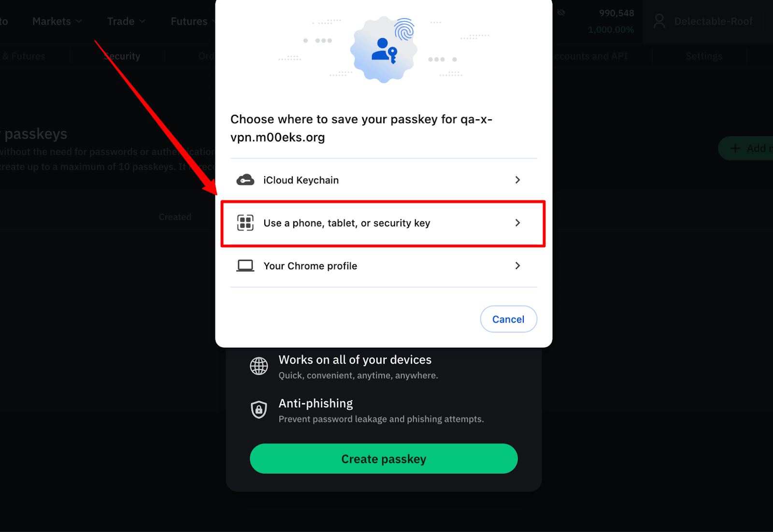Click the plus icon on the Add button
The height and width of the screenshot is (532, 773).
(x=735, y=148)
